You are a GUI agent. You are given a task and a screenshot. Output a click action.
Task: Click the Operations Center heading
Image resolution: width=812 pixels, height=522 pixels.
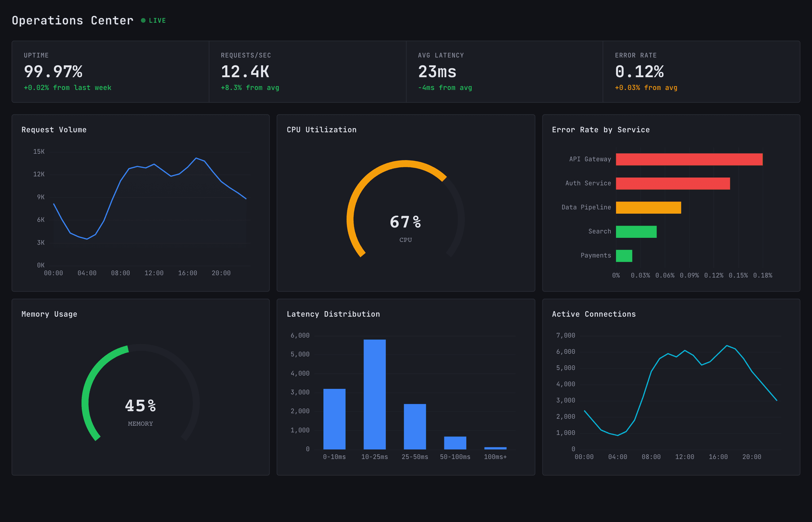click(x=73, y=20)
